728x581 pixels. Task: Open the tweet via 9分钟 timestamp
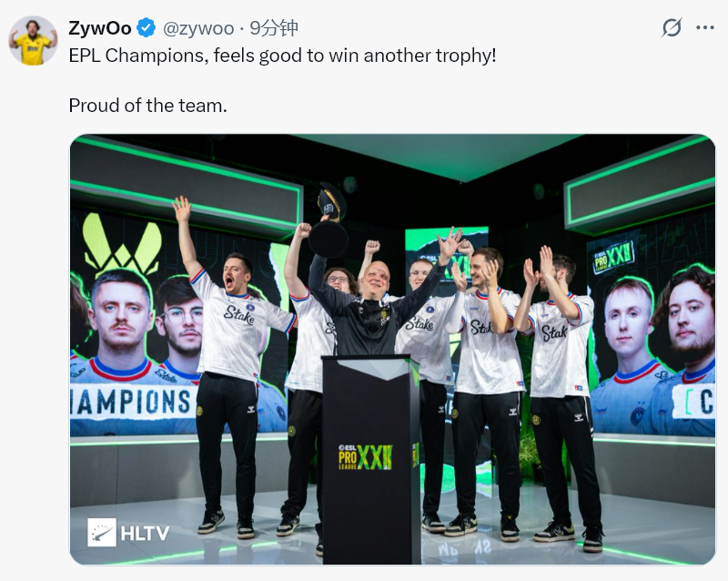pyautogui.click(x=274, y=28)
